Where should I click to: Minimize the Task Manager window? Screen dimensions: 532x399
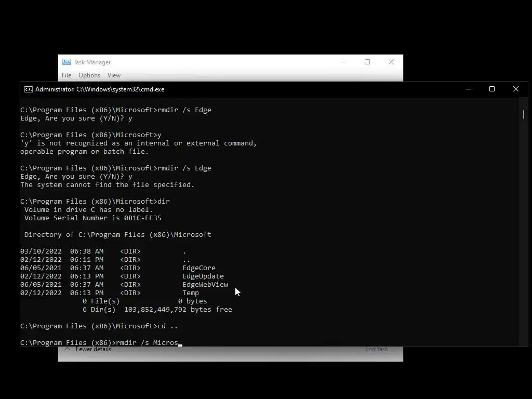pyautogui.click(x=344, y=62)
